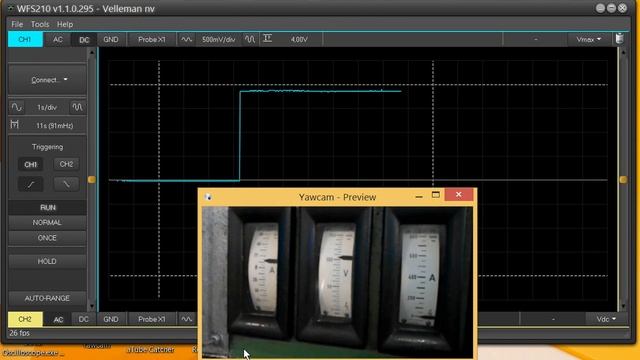The image size is (640, 360).
Task: Maximize the Yawcam Preview window
Action: [436, 195]
